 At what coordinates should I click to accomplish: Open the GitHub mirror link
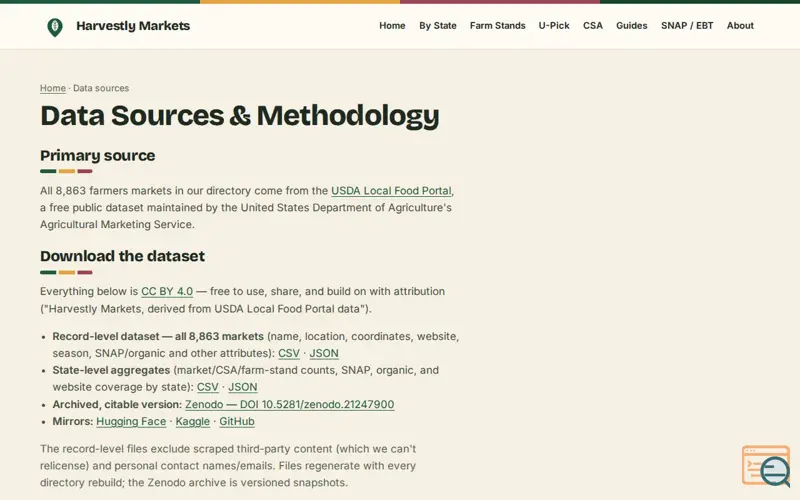click(x=237, y=421)
